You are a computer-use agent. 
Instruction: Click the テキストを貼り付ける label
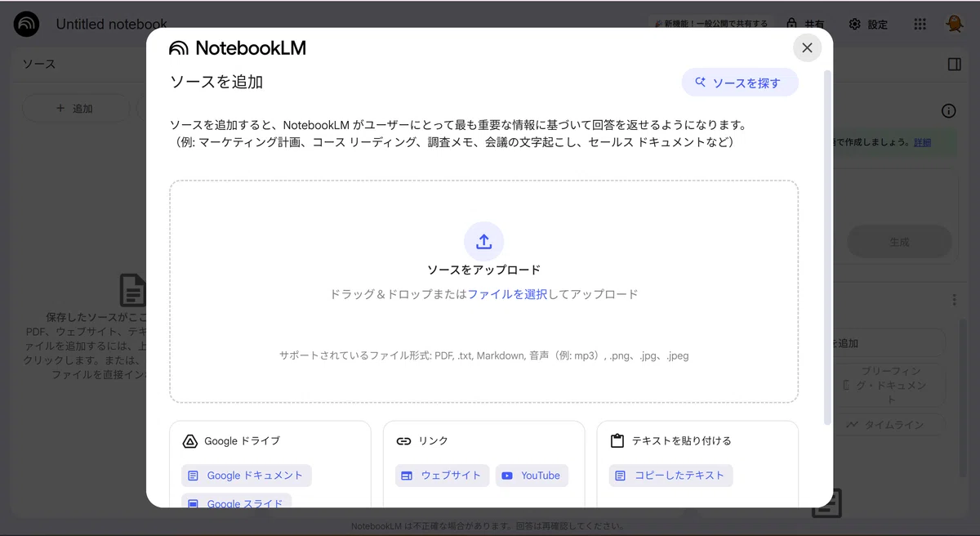click(x=682, y=441)
